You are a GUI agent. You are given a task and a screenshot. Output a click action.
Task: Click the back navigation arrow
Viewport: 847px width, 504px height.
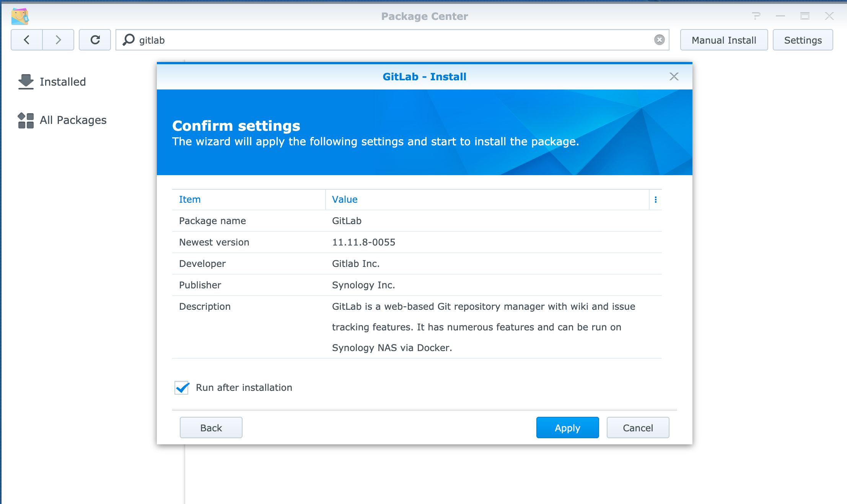coord(27,40)
